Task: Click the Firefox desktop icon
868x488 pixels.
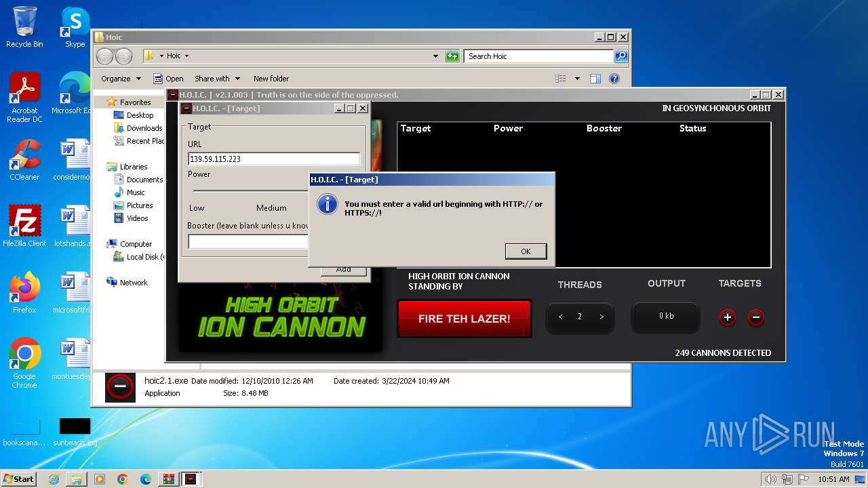Action: (24, 293)
